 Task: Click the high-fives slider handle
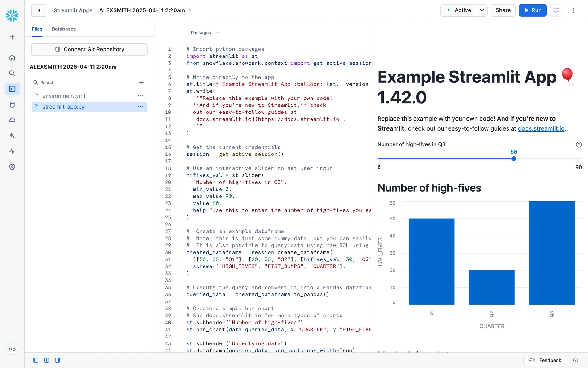tap(514, 159)
